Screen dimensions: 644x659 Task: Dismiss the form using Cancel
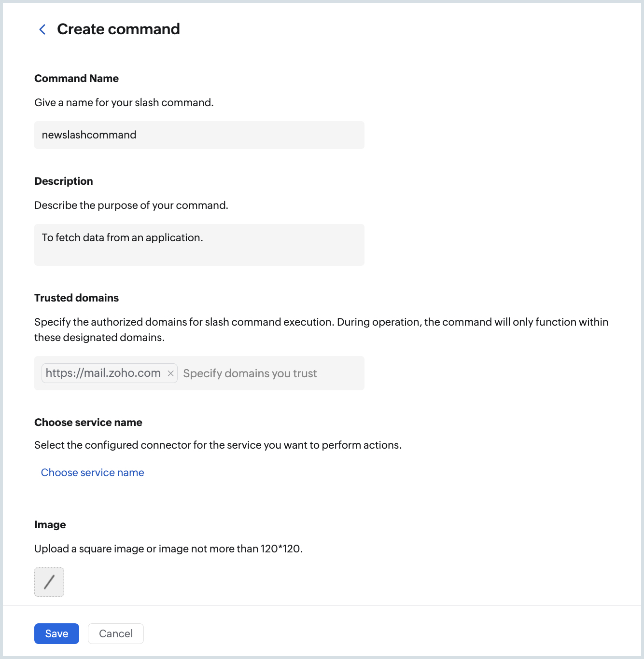(x=115, y=633)
